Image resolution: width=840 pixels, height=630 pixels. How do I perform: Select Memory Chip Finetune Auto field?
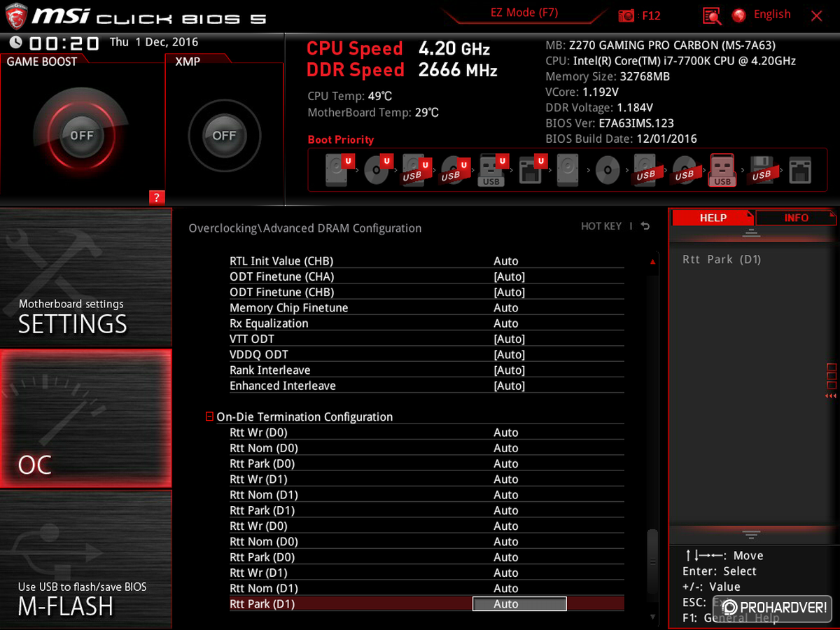(506, 308)
